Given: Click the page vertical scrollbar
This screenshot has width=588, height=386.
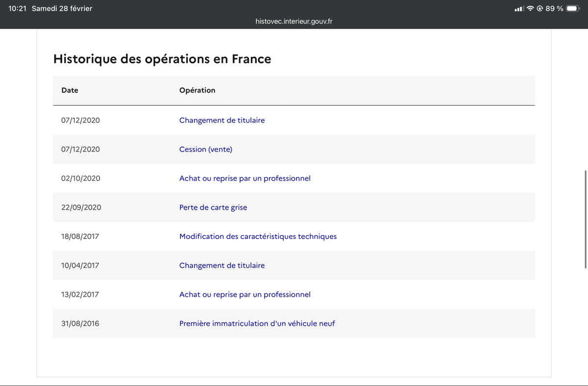Looking at the screenshot, I should click(x=586, y=219).
